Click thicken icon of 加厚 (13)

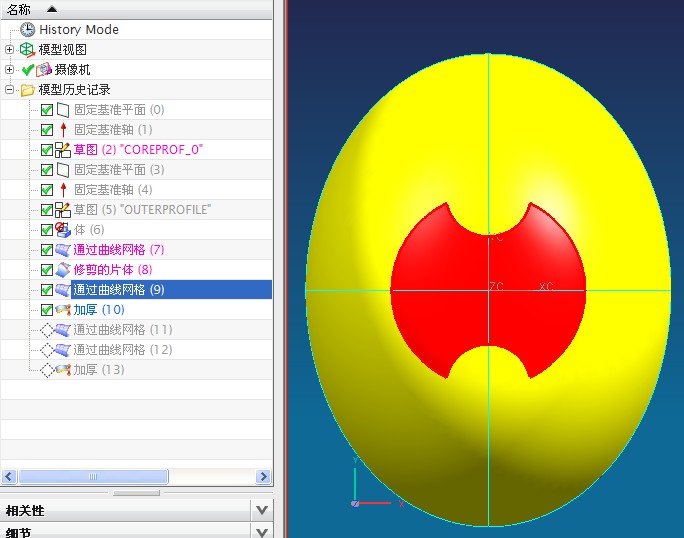tap(63, 370)
